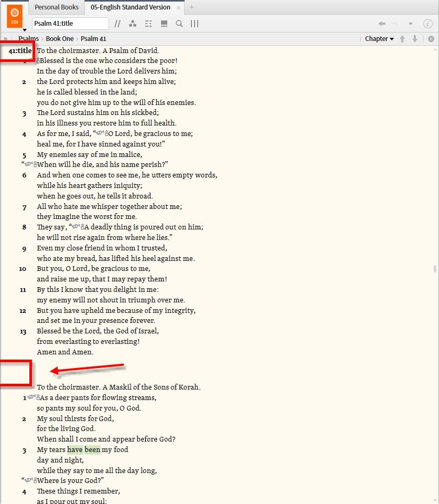
Task: Click the speaker icon before "A deadly thing"
Action: (78, 227)
